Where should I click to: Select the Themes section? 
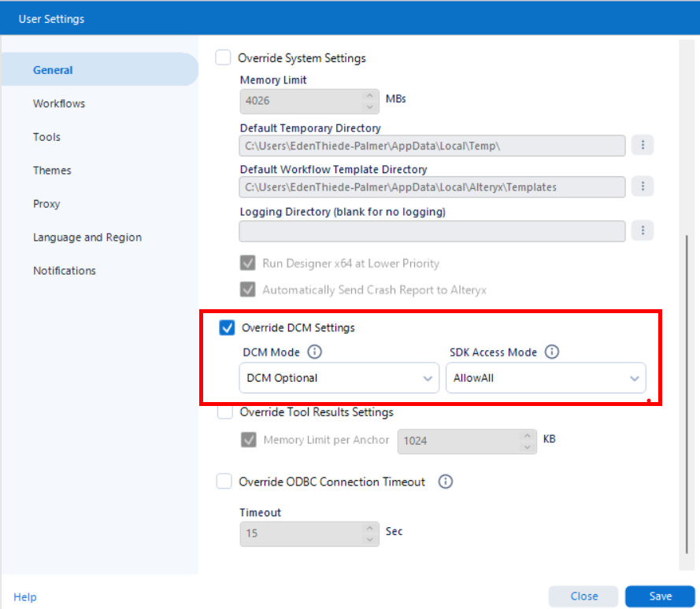(52, 171)
